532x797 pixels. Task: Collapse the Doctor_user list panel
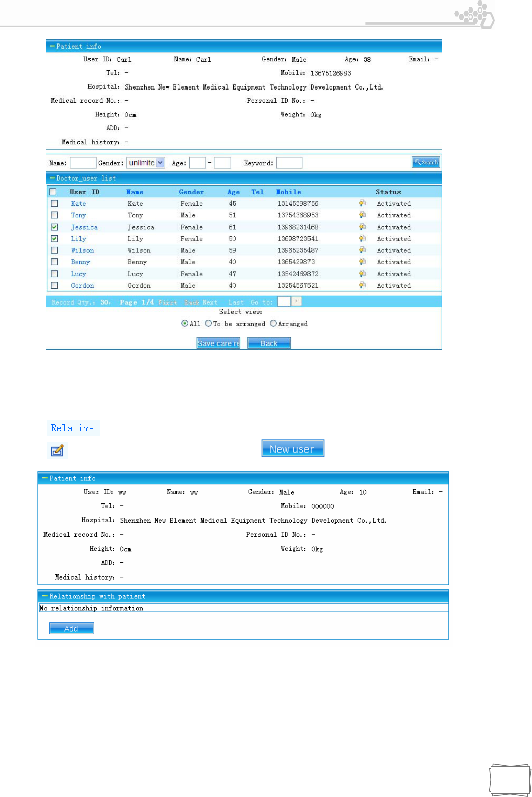[52, 178]
